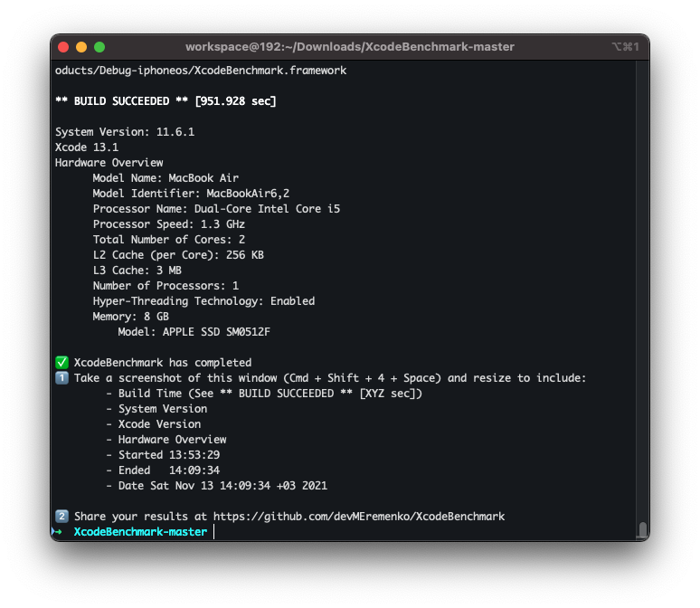Open the github.com/devMEremenko/XcodeBenchmark link

coord(359,517)
